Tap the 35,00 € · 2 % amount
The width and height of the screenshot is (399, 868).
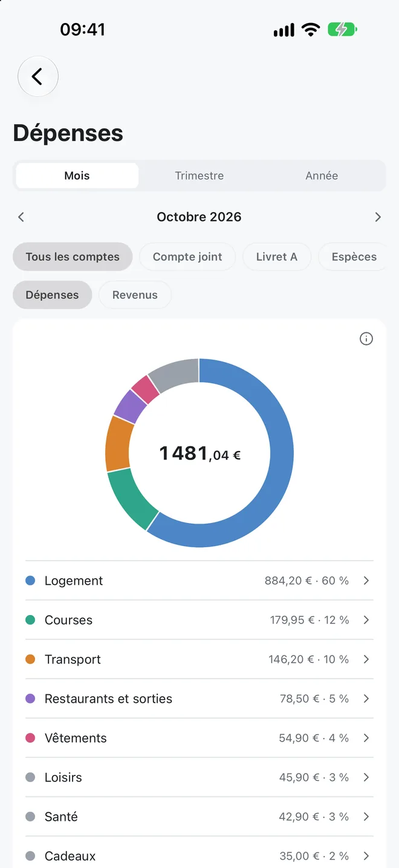click(314, 856)
